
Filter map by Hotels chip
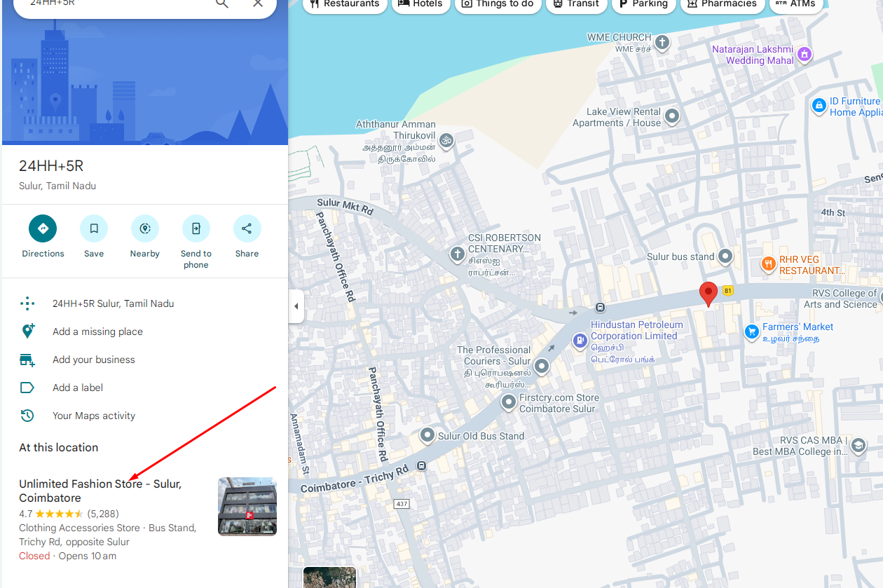click(x=420, y=4)
